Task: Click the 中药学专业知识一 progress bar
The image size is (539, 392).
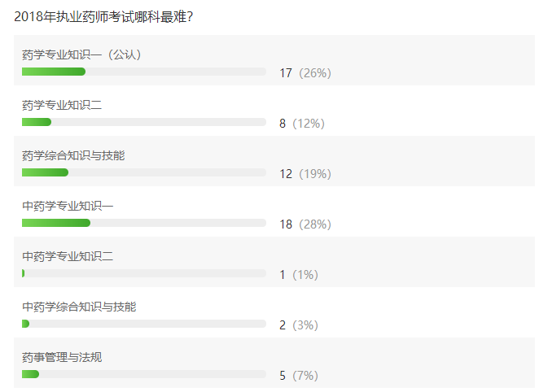Action: click(144, 223)
